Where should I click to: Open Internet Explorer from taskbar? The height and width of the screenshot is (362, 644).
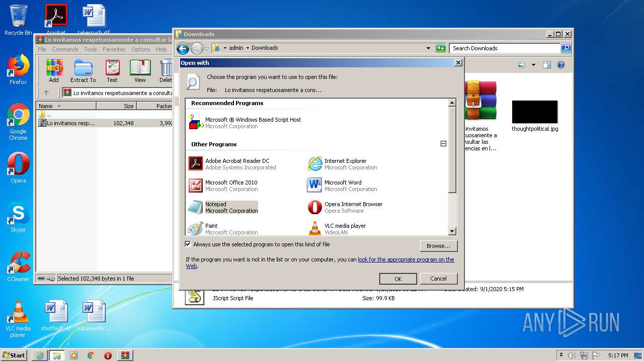(x=40, y=355)
